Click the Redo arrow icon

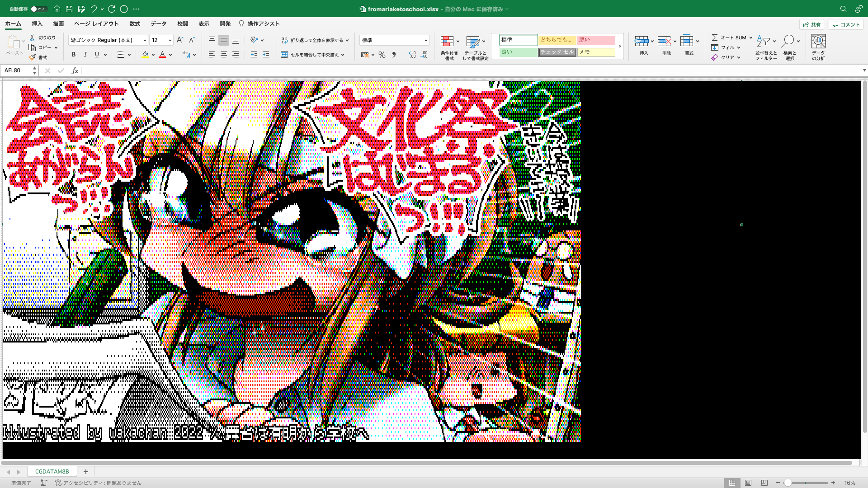112,9
